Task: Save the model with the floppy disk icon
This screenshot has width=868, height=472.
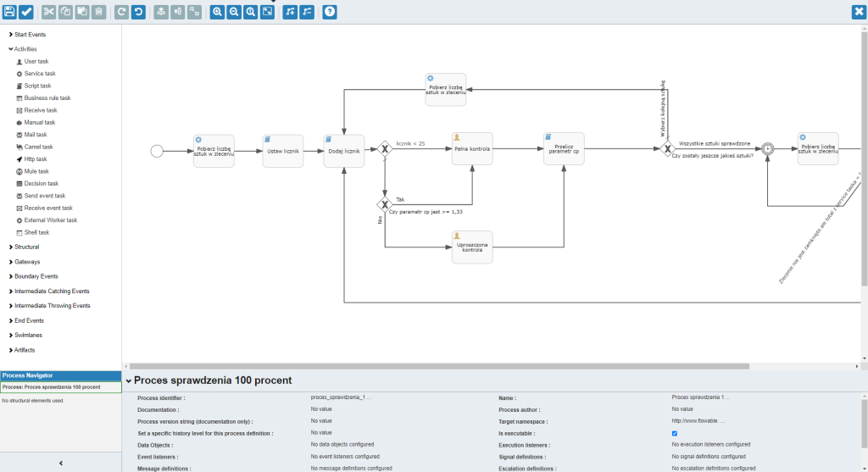Action: (x=9, y=12)
